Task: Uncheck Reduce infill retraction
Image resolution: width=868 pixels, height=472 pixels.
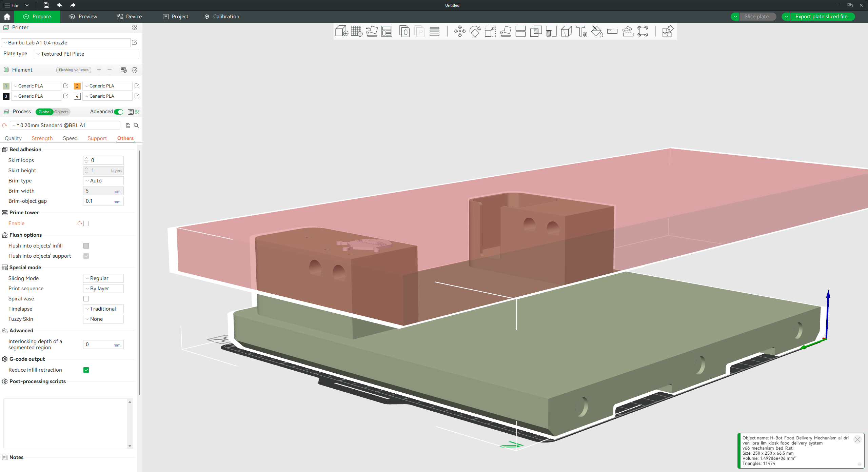Action: click(86, 370)
